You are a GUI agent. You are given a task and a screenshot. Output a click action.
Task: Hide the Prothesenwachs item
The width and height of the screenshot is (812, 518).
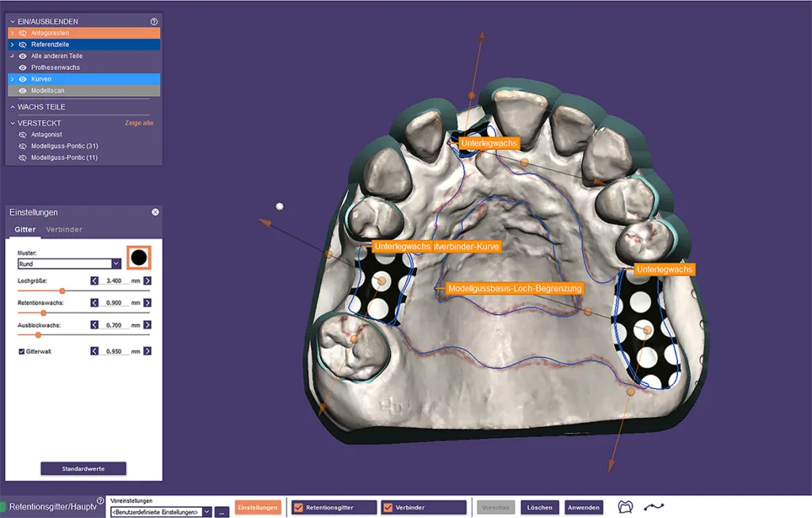click(x=23, y=67)
